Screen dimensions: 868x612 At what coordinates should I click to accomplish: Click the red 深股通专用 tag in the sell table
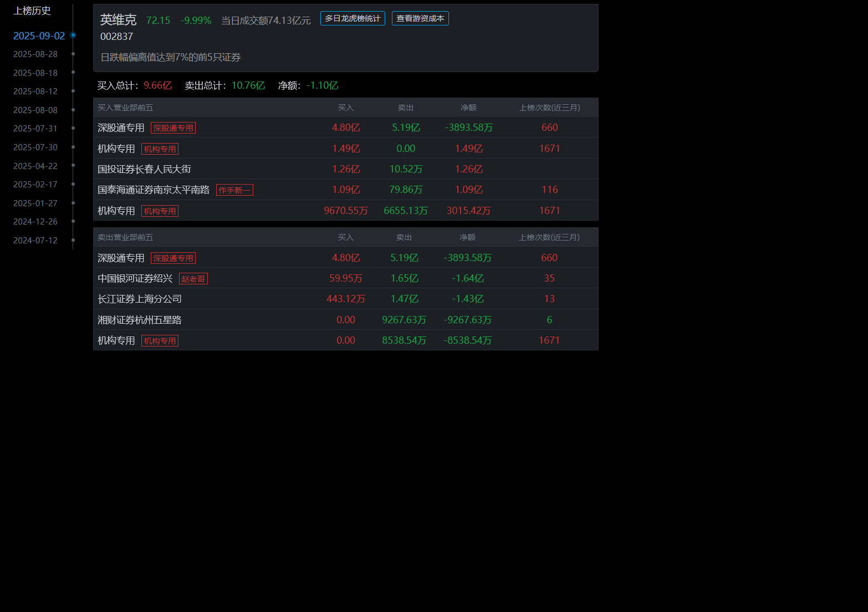(x=173, y=258)
